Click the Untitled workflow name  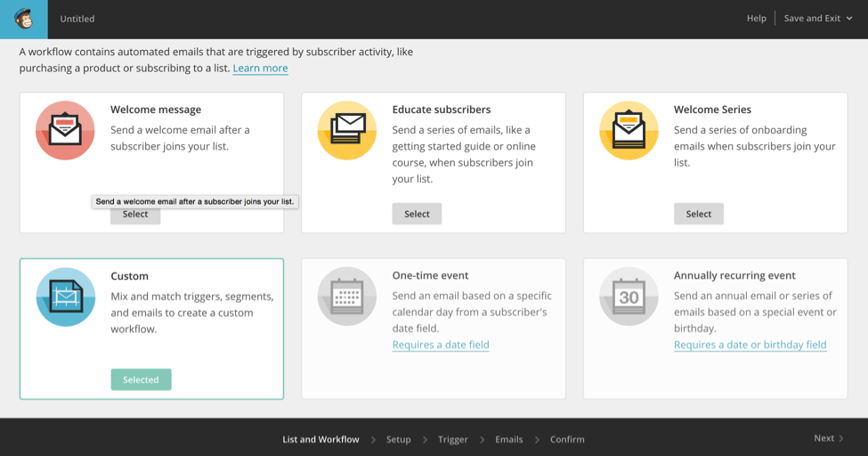point(77,19)
